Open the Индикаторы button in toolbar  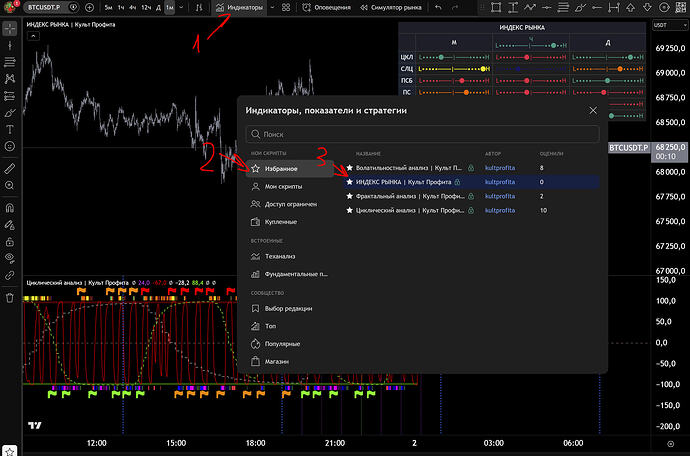click(x=239, y=7)
